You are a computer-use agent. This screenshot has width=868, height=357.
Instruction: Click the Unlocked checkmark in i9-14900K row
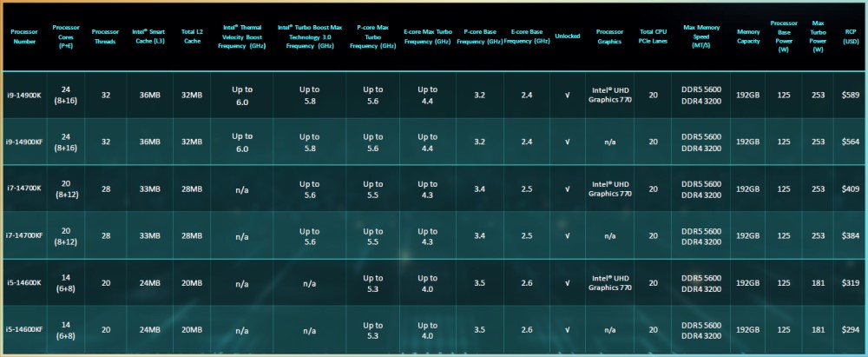(x=567, y=95)
